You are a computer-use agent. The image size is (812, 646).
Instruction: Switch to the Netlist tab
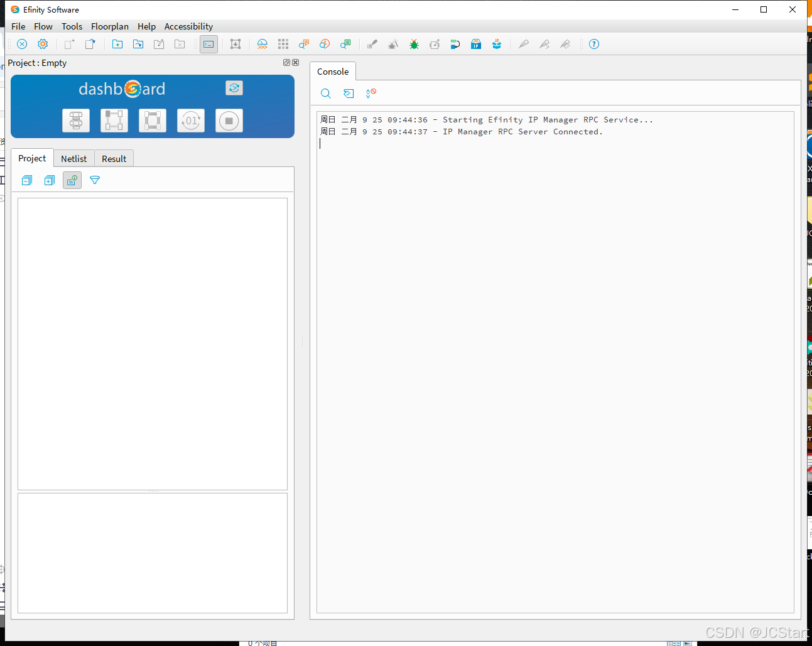[x=74, y=159]
